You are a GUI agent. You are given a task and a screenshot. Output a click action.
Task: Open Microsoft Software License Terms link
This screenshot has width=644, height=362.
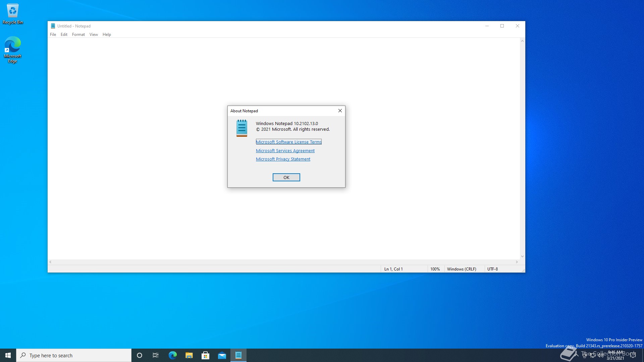[288, 142]
